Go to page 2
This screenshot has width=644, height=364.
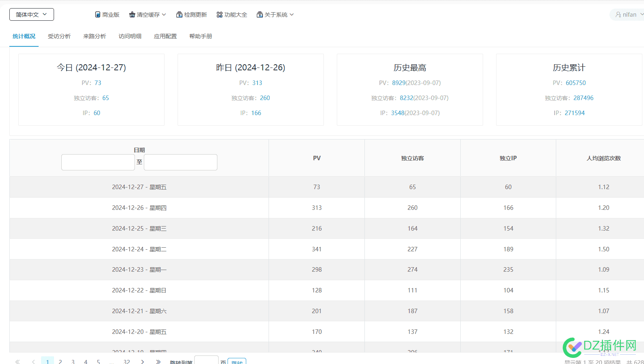pyautogui.click(x=60, y=362)
